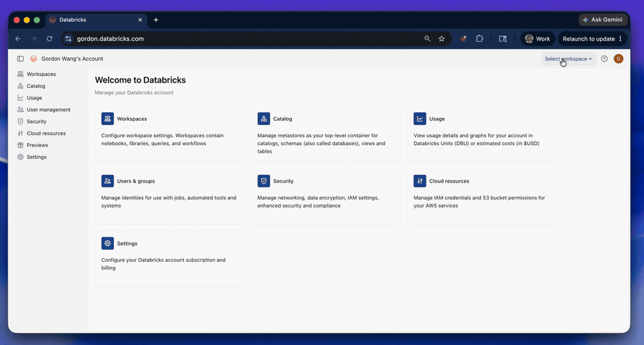Open the Cloud resources card title
The width and height of the screenshot is (644, 345).
(x=450, y=181)
